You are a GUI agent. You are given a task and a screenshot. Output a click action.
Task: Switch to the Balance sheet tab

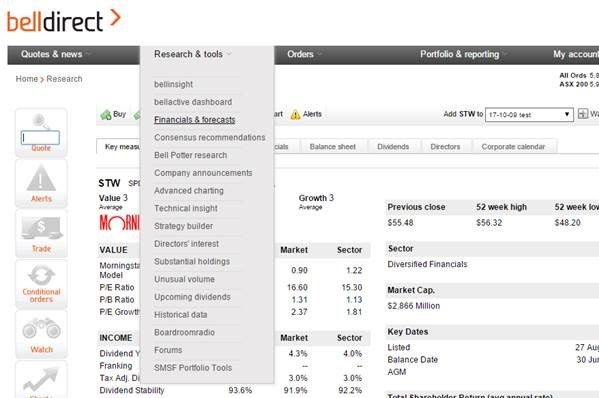(332, 147)
